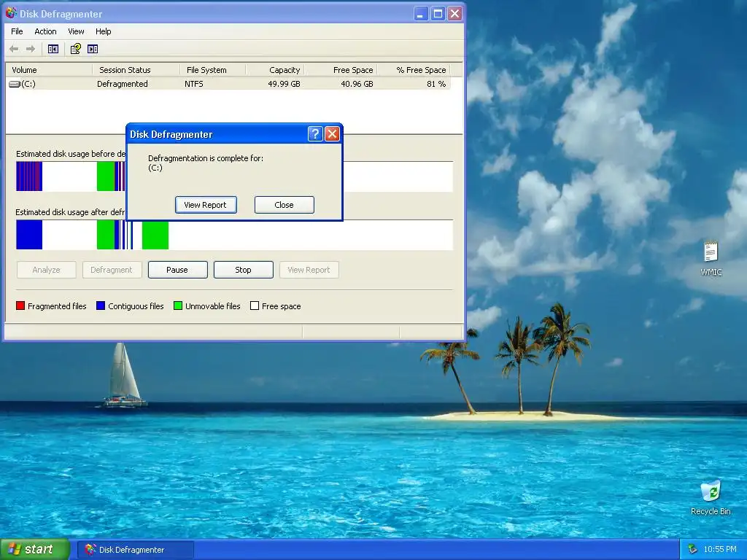Screen dimensions: 747x560
Task: Close the completion dialog with red X
Action: pos(332,134)
